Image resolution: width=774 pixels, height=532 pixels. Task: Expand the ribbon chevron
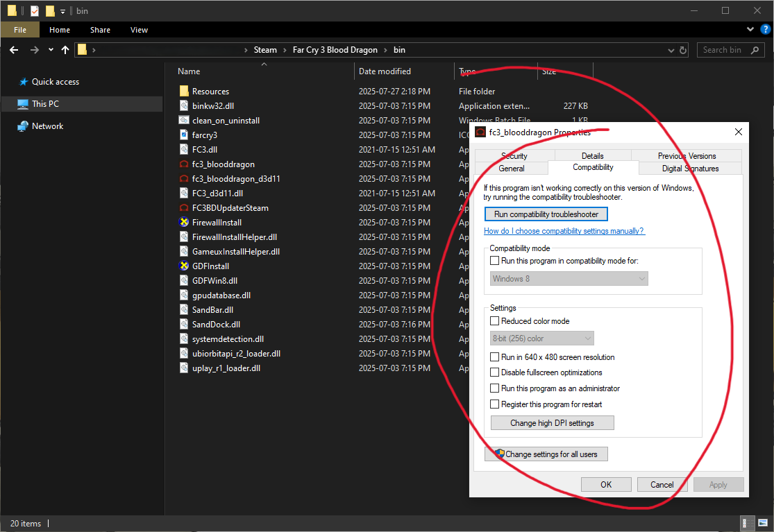[x=750, y=30]
